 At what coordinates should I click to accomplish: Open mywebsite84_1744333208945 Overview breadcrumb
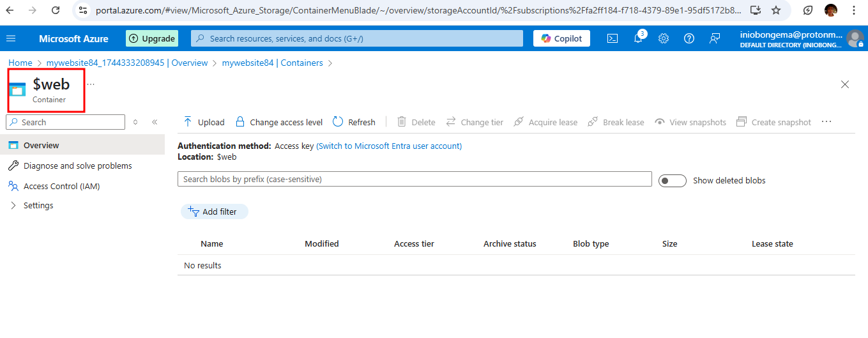pyautogui.click(x=127, y=63)
